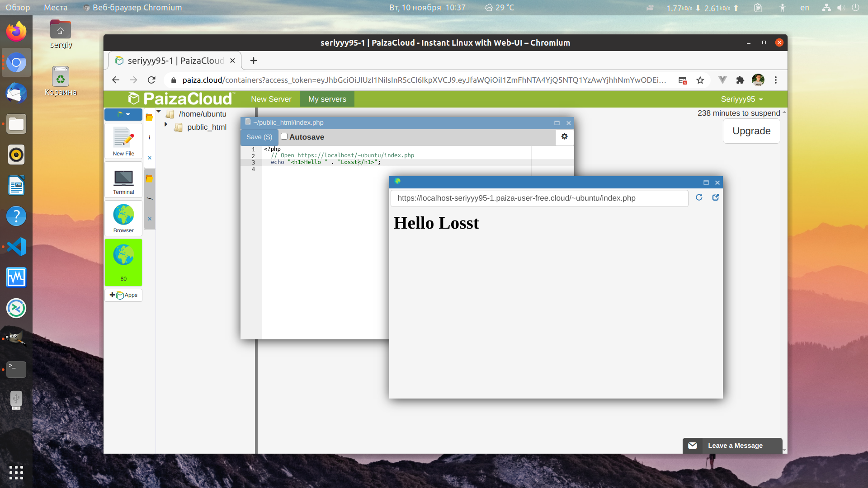Enable the Autosave checkbox
Image resolution: width=868 pixels, height=488 pixels.
pyautogui.click(x=284, y=136)
